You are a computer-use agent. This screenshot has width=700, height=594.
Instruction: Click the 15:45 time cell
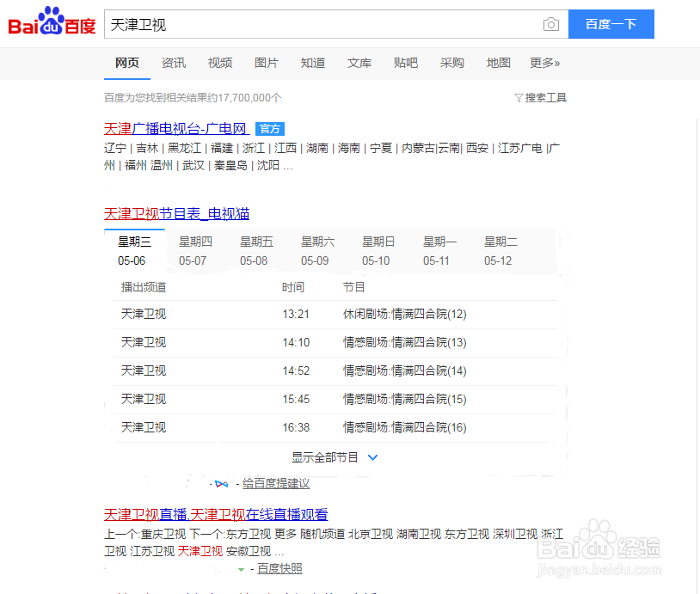[296, 399]
